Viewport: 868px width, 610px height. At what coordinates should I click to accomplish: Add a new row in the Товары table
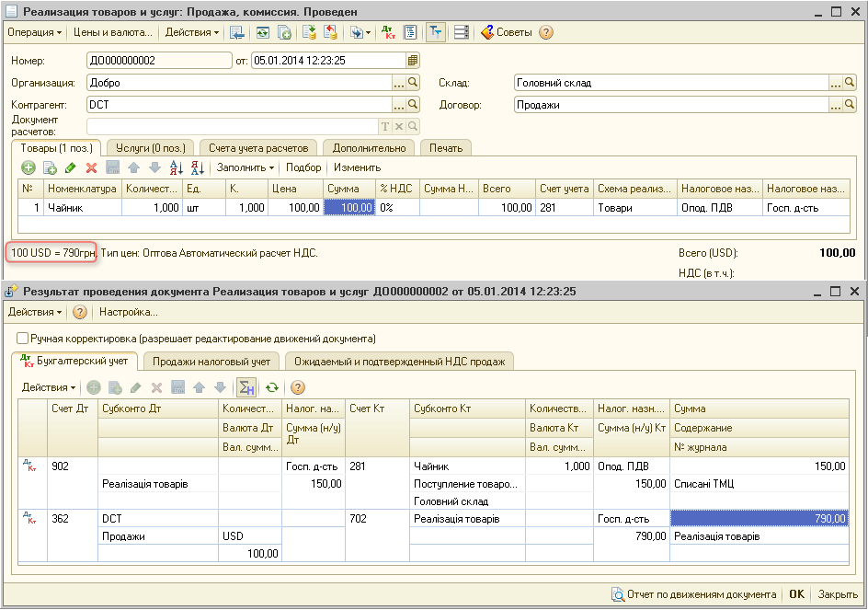coord(29,167)
